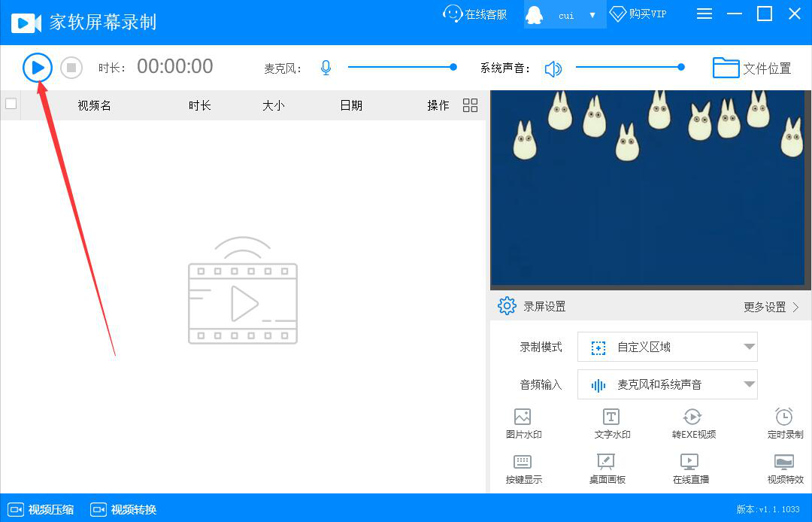Viewport: 812px width, 522px height.
Task: Open 按键显示 keystroke display
Action: click(x=523, y=469)
